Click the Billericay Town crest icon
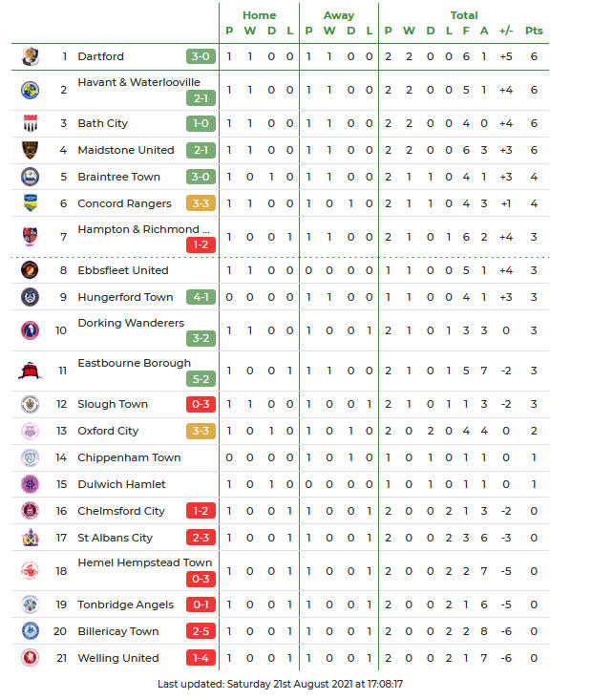Screen dimensions: 592x700 coord(30,631)
